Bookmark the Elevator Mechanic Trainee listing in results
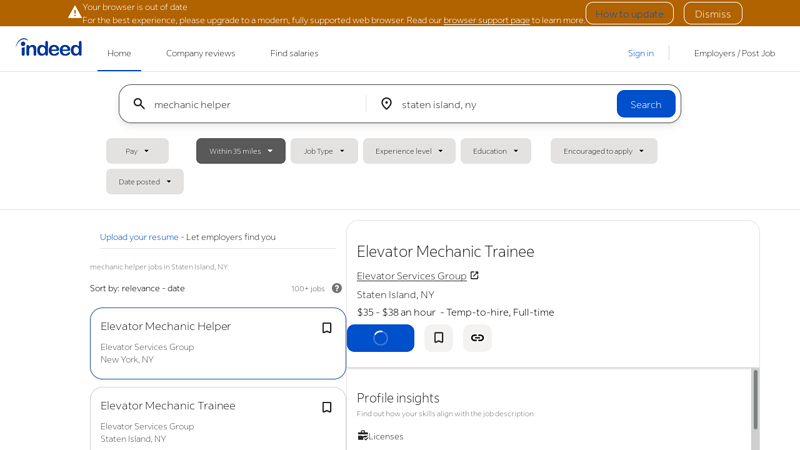The image size is (800, 450). click(326, 407)
